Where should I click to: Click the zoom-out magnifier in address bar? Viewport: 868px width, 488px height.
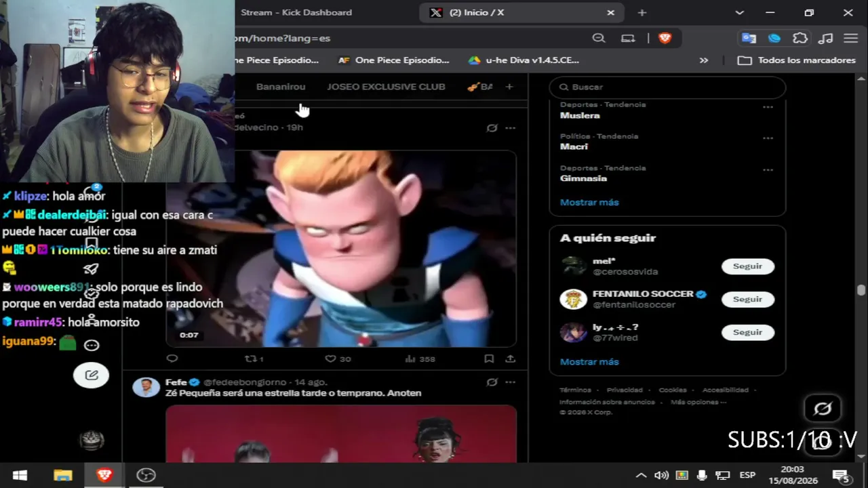599,38
